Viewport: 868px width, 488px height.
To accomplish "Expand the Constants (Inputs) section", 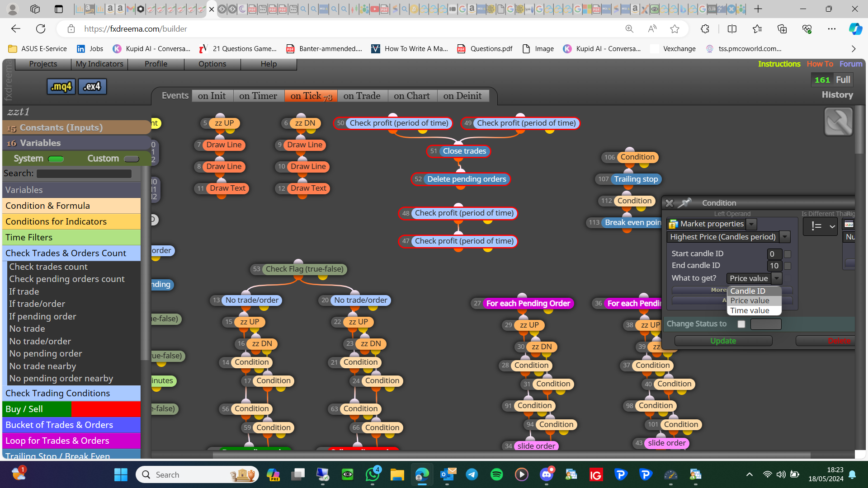I will tap(77, 128).
